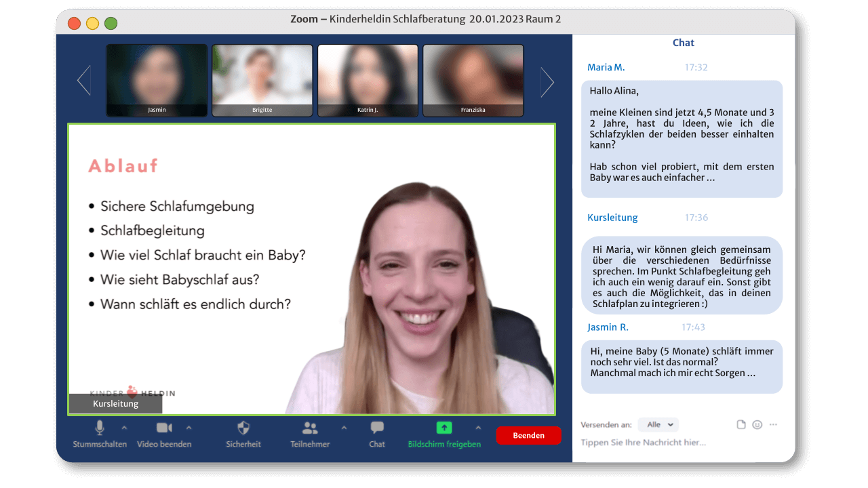
Task: Click the file attachment icon in chat
Action: (741, 424)
